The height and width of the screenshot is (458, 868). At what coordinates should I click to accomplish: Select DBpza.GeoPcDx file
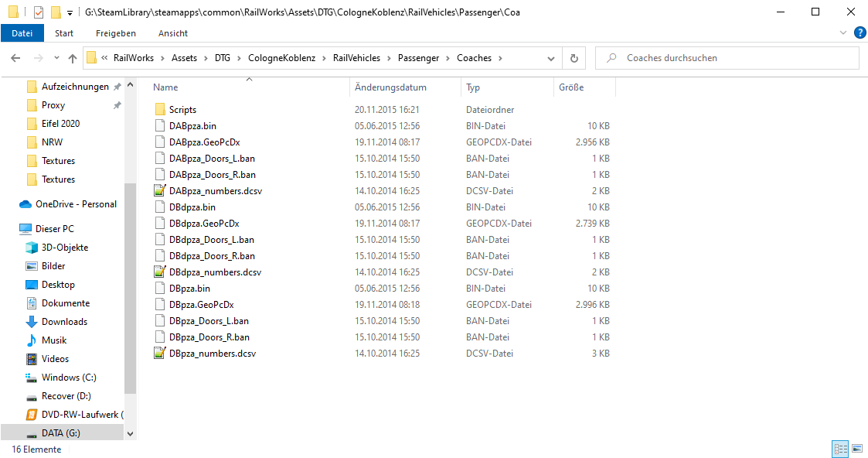point(202,305)
